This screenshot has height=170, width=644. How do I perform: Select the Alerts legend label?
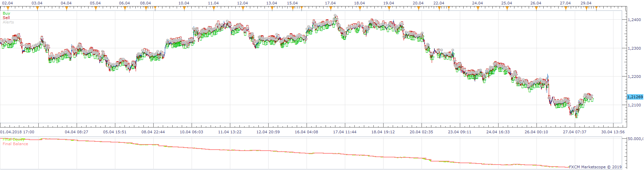pos(8,22)
